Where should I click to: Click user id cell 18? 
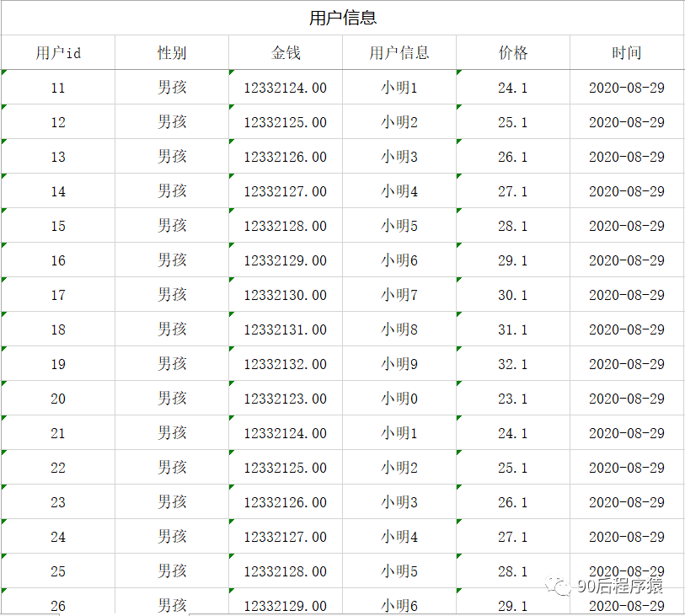pos(58,329)
